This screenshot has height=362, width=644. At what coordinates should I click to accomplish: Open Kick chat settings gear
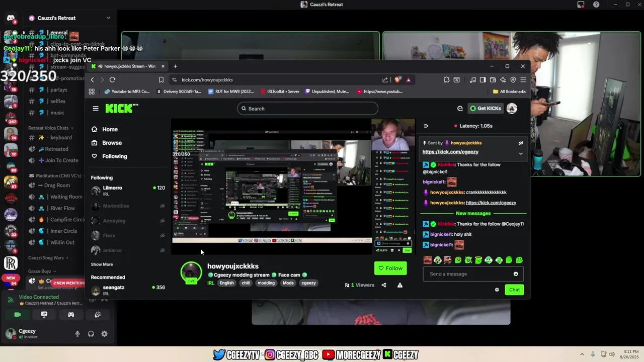pos(497,290)
